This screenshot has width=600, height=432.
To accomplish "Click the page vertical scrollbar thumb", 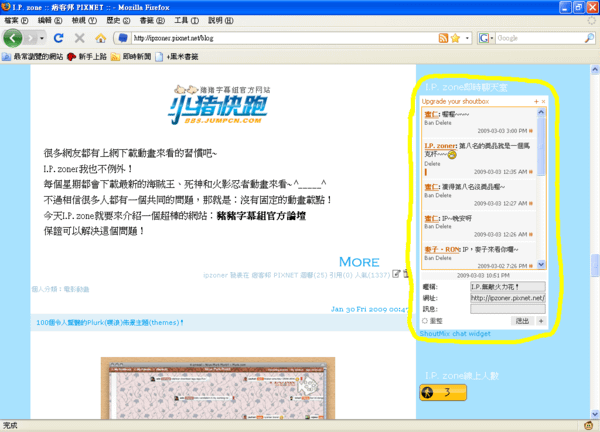I will (x=595, y=265).
